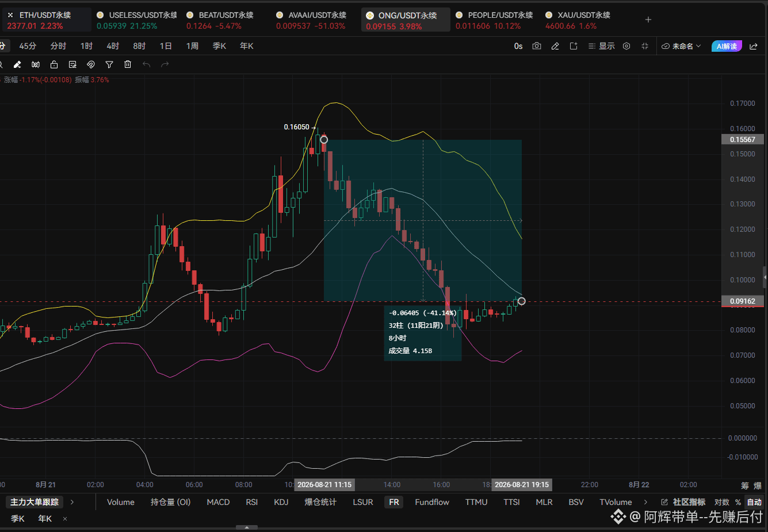This screenshot has height=532, width=768.
Task: Toggle the KDJ indicator
Action: tap(281, 502)
